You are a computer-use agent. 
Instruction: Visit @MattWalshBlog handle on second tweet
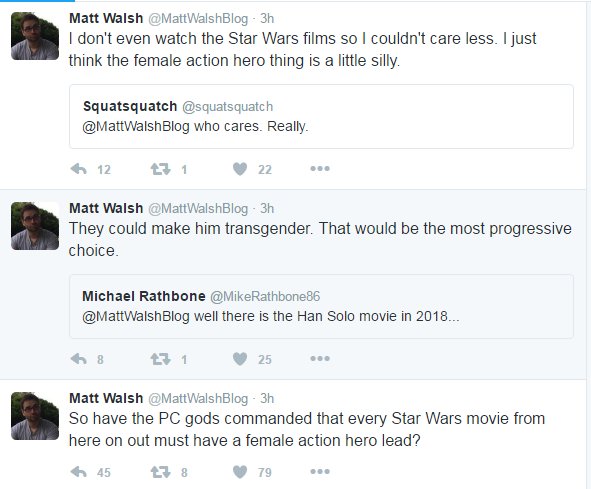198,208
